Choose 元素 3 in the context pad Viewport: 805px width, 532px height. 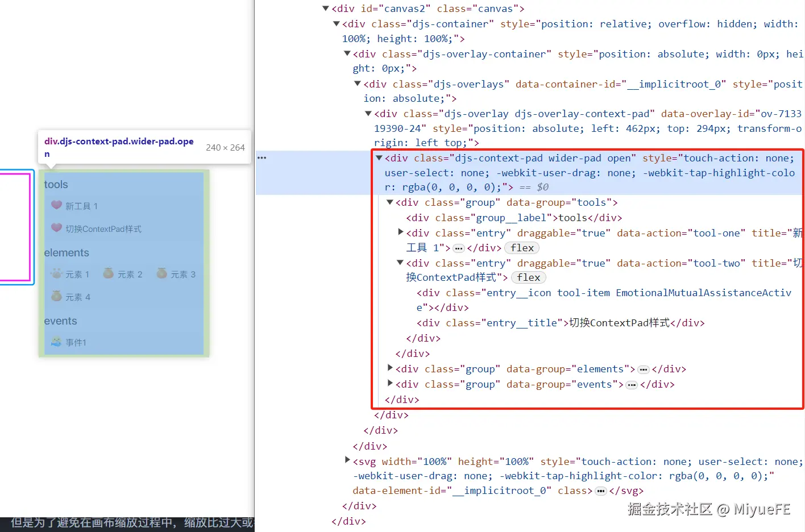click(176, 274)
